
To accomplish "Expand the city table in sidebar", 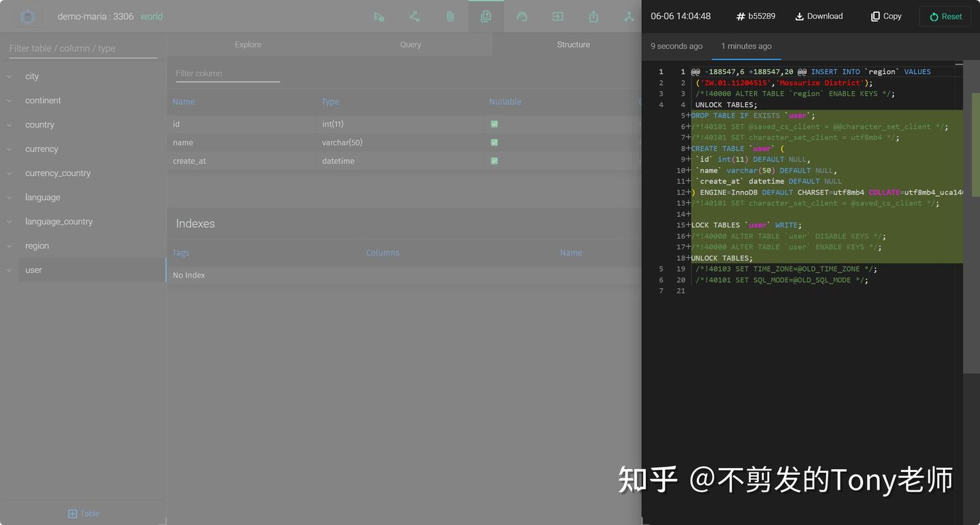I will [x=9, y=76].
